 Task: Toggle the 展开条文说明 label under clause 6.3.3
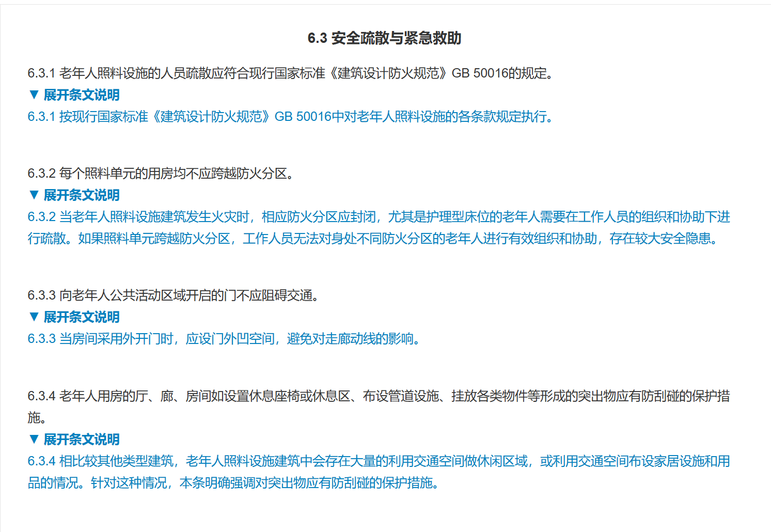tap(82, 317)
